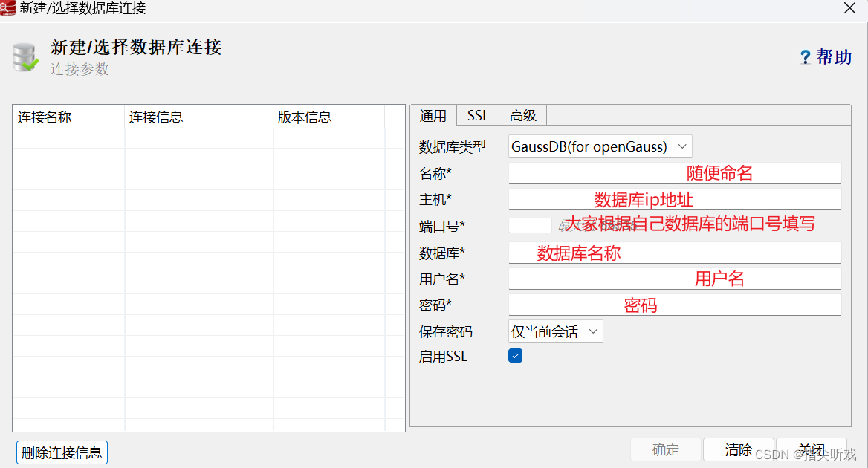The height and width of the screenshot is (468, 868).
Task: Click the 删除连接信息 button
Action: [x=62, y=452]
